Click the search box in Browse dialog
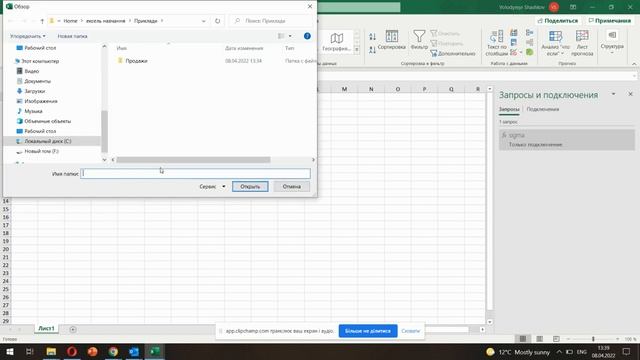The width and height of the screenshot is (640, 360). (x=271, y=21)
